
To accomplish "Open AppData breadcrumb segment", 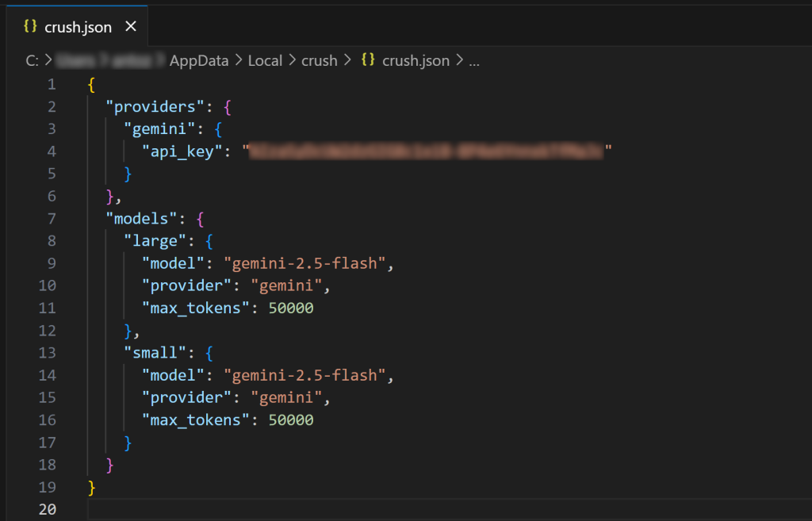I will (199, 60).
